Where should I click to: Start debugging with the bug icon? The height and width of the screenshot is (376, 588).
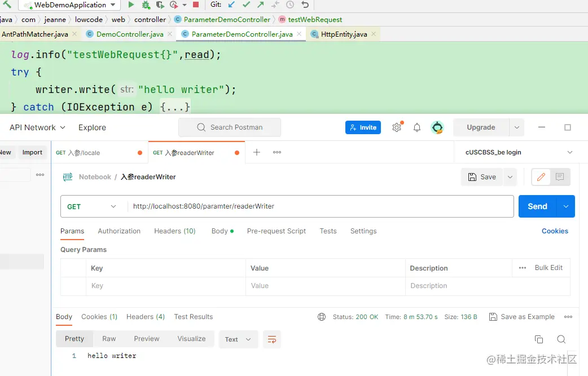click(146, 5)
